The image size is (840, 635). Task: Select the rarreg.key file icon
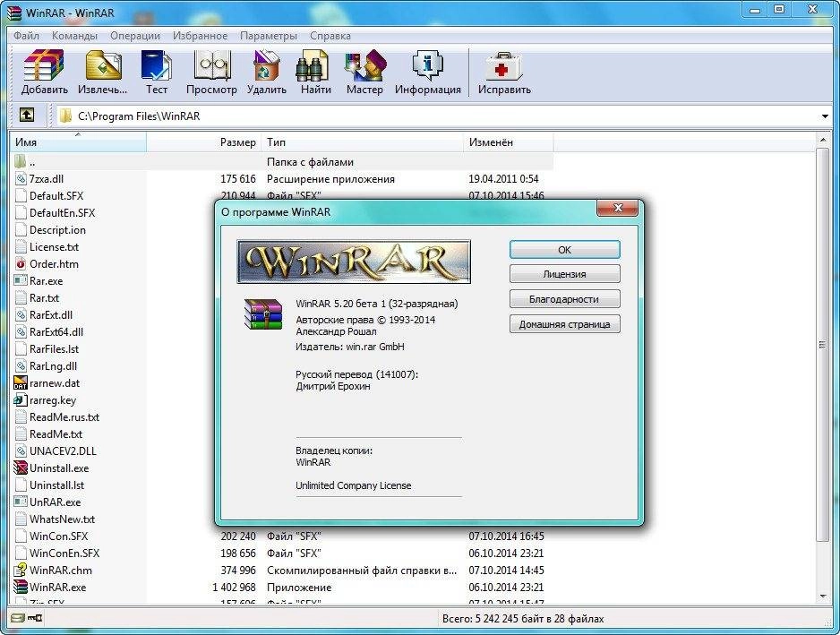click(21, 399)
